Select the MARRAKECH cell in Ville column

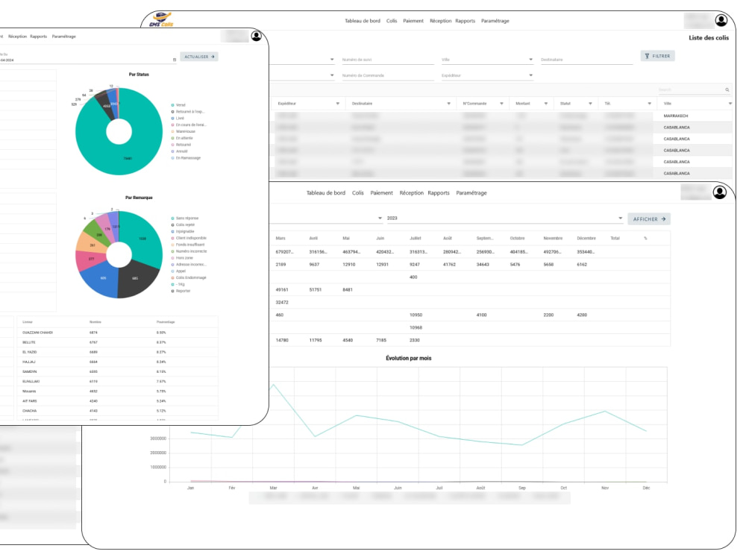click(x=676, y=116)
